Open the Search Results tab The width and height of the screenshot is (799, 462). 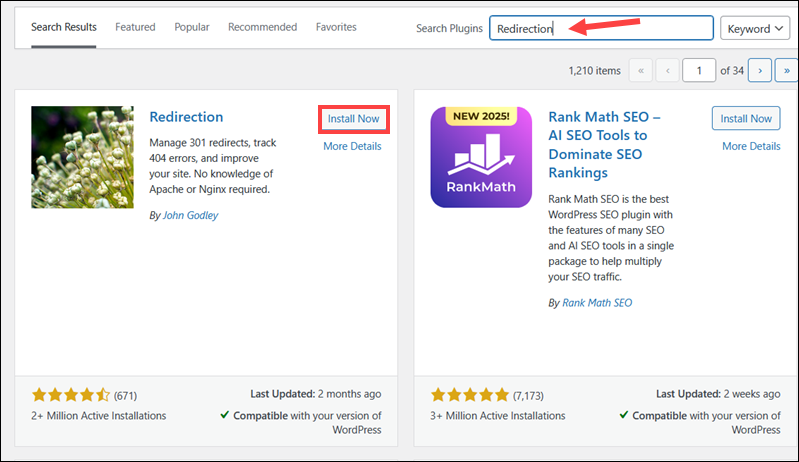pos(64,27)
